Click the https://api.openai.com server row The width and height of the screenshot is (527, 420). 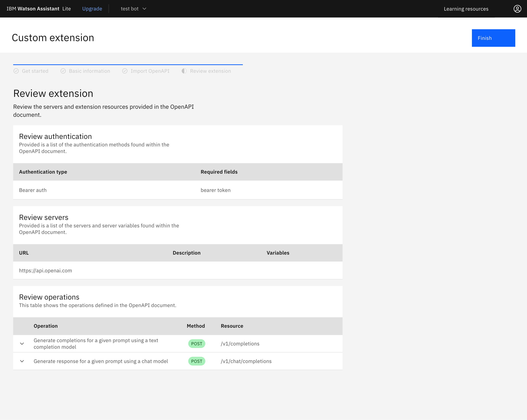pos(178,270)
